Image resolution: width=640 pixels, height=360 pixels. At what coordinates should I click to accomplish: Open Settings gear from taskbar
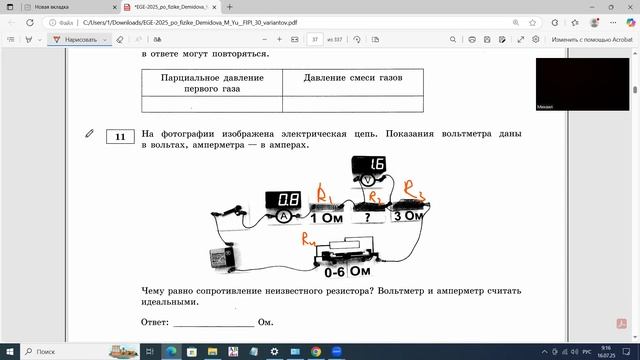pyautogui.click(x=274, y=351)
